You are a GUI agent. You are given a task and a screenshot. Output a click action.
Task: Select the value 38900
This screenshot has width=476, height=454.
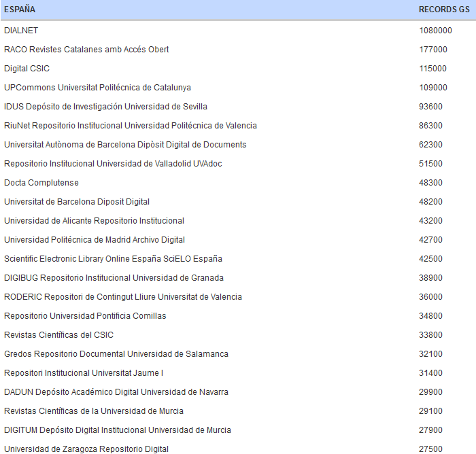click(430, 278)
